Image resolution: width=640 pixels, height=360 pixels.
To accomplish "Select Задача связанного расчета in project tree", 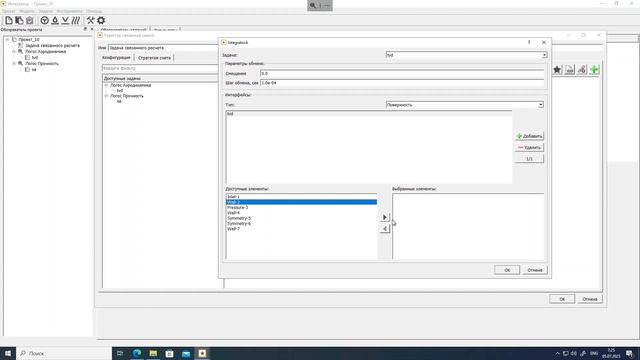I will coord(52,46).
